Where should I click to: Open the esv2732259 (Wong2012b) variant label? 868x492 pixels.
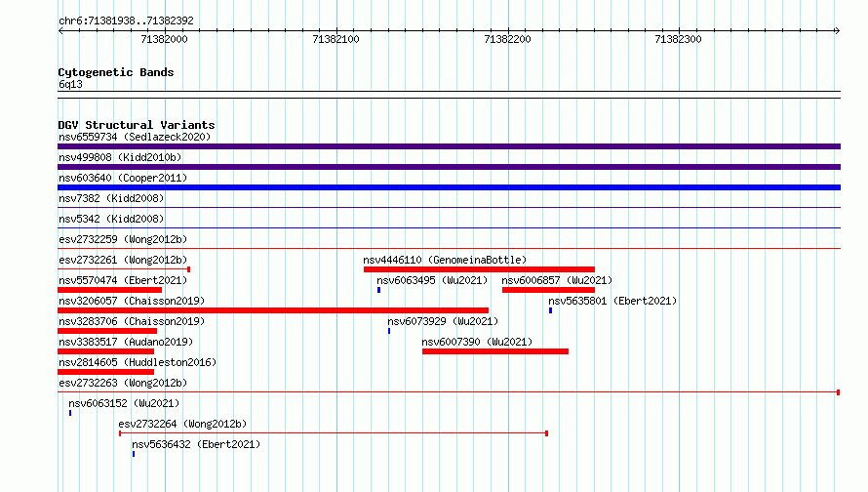pyautogui.click(x=123, y=239)
